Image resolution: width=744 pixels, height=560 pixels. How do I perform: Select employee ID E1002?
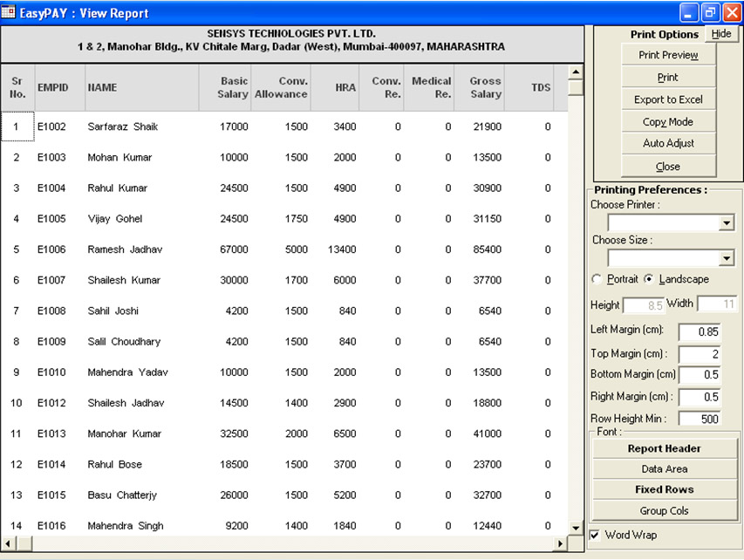tap(51, 126)
